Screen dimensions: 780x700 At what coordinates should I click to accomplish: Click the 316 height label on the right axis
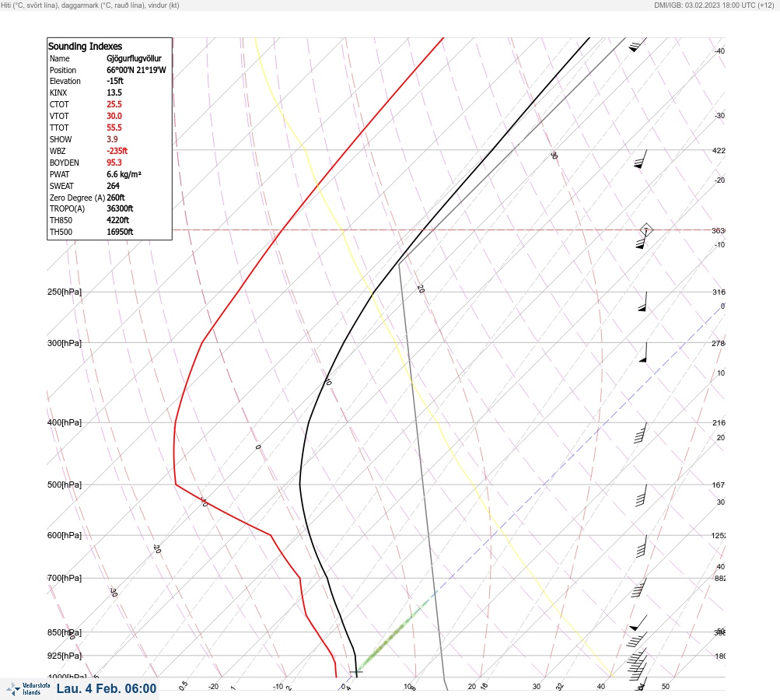719,292
